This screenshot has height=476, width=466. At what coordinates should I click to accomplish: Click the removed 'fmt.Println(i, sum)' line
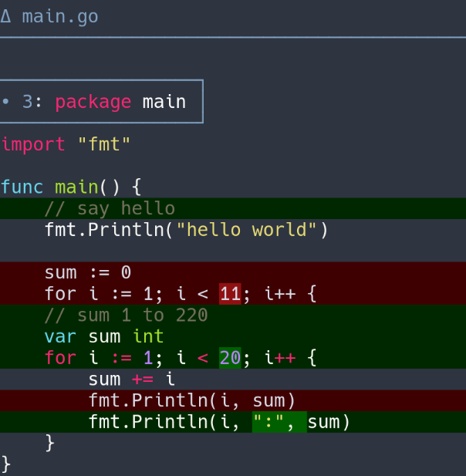coord(192,400)
